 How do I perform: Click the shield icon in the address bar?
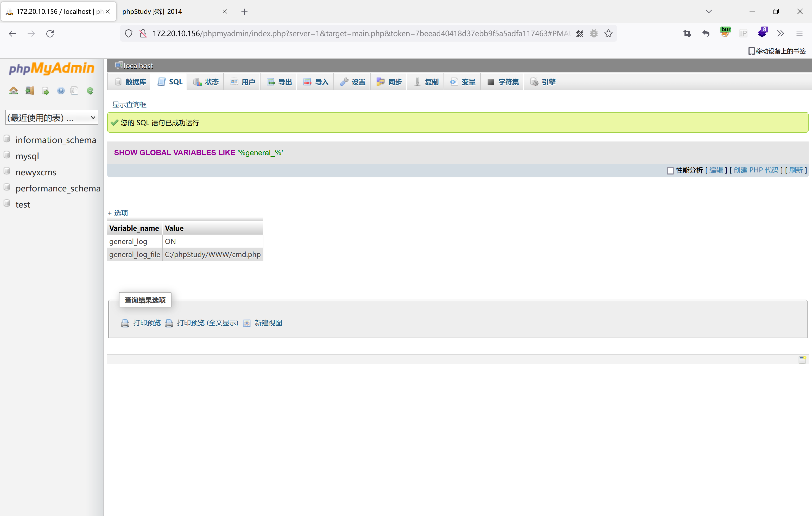pyautogui.click(x=129, y=33)
